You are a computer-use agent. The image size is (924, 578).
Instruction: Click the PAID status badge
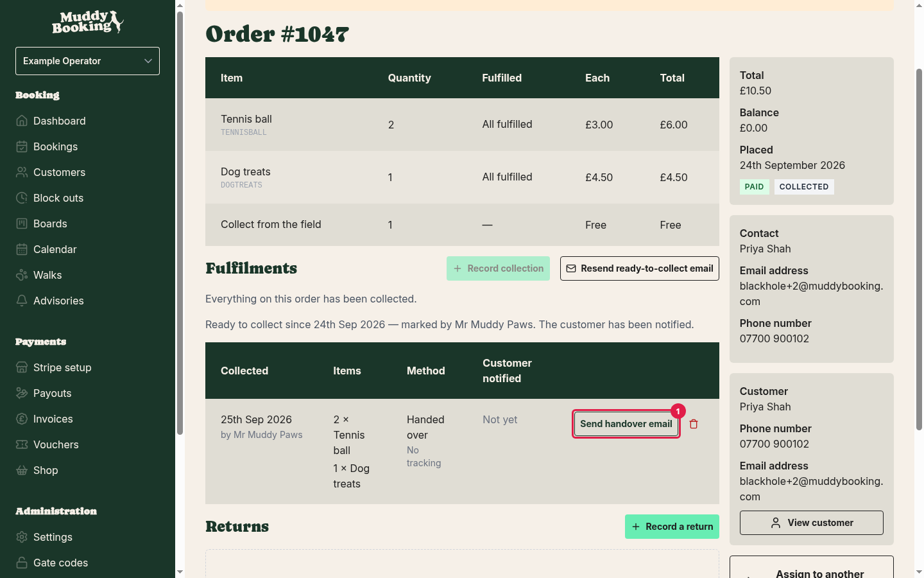(x=754, y=187)
